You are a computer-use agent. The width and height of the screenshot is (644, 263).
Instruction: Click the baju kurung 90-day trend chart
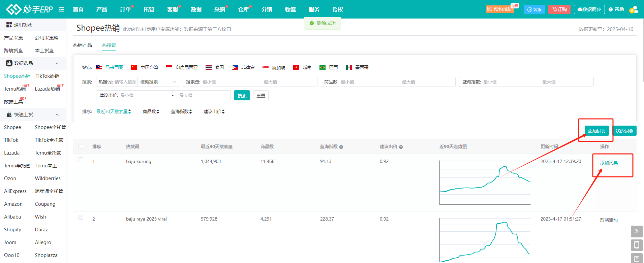point(485,182)
